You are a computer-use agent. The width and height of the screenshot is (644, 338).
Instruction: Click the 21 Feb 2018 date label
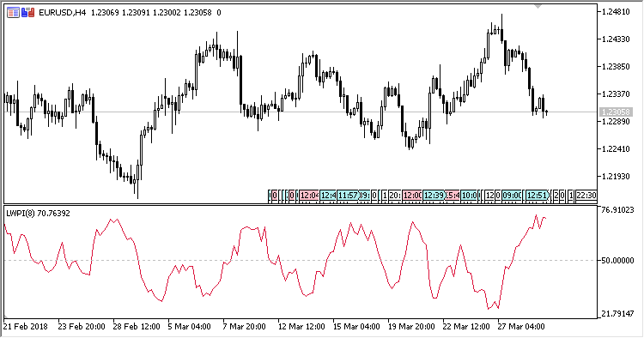click(26, 327)
